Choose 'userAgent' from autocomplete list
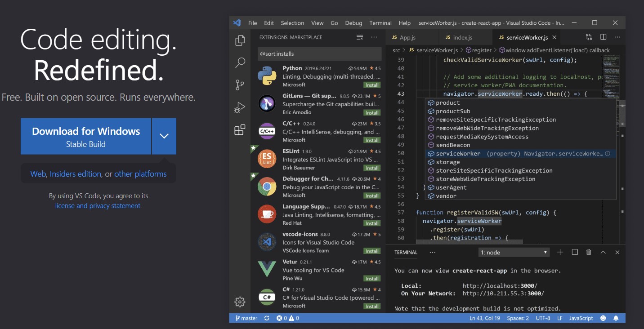Image resolution: width=644 pixels, height=329 pixels. coord(520,187)
